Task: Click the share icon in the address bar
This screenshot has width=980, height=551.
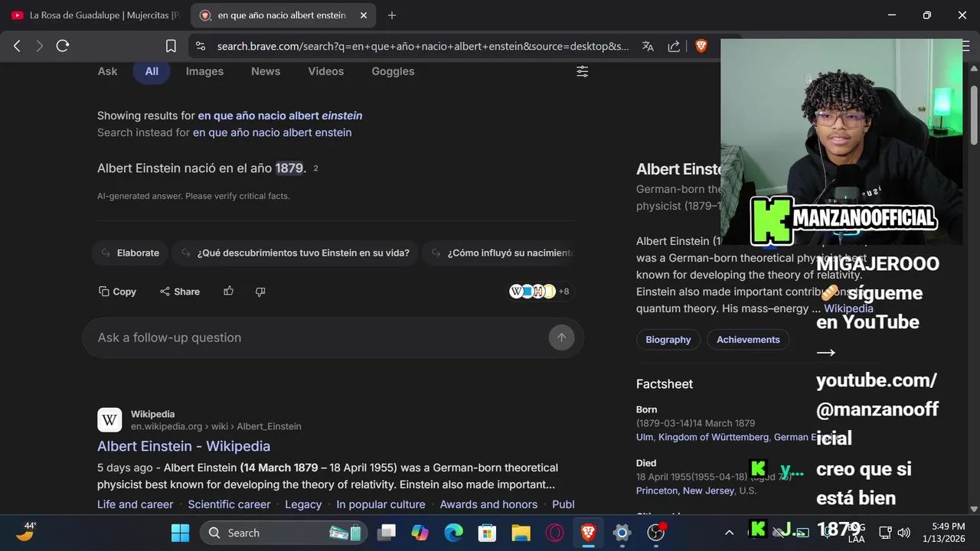Action: (674, 46)
